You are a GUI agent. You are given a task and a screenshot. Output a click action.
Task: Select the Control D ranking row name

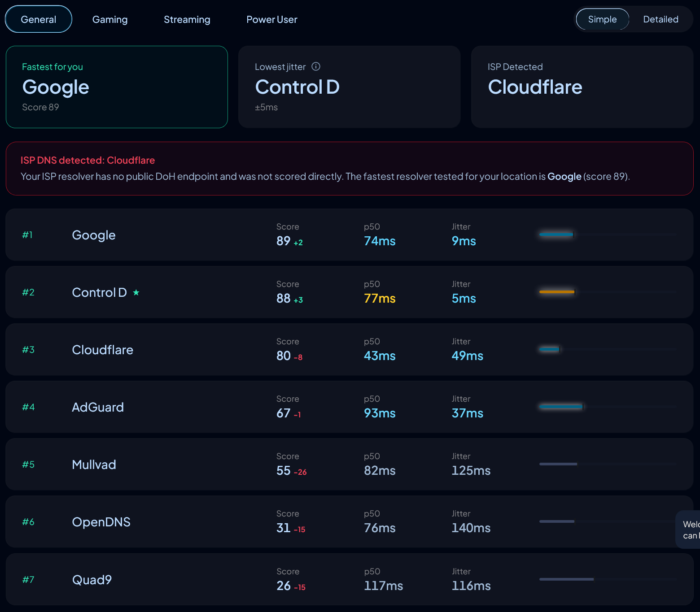tap(100, 292)
